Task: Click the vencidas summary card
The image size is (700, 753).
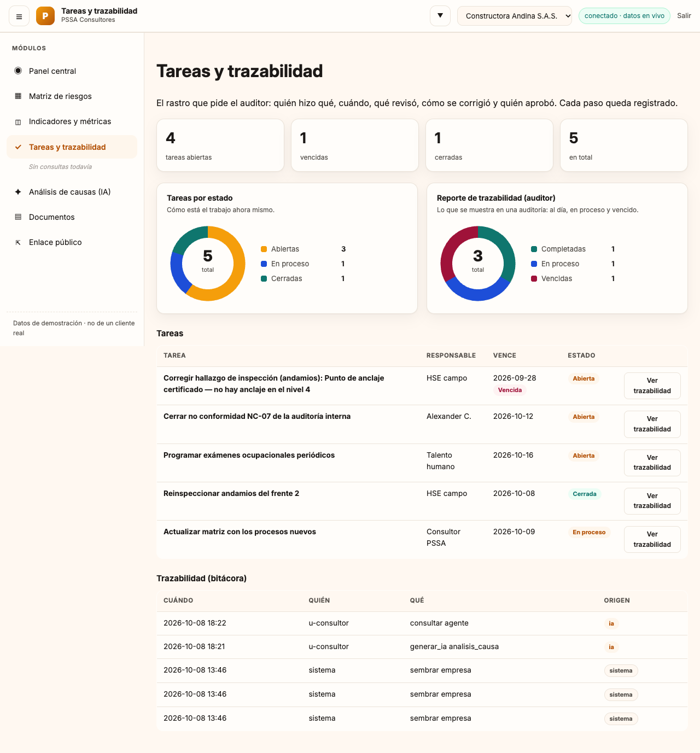Action: 355,145
